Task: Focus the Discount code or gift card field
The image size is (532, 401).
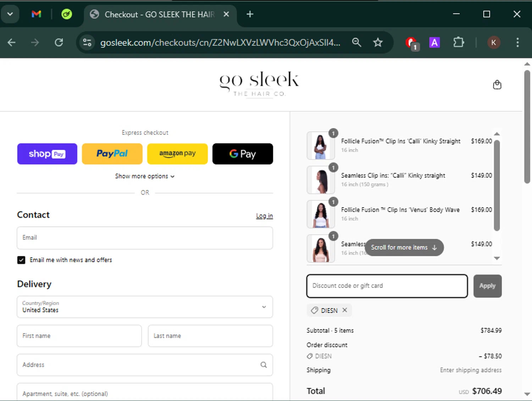Action: [x=387, y=286]
